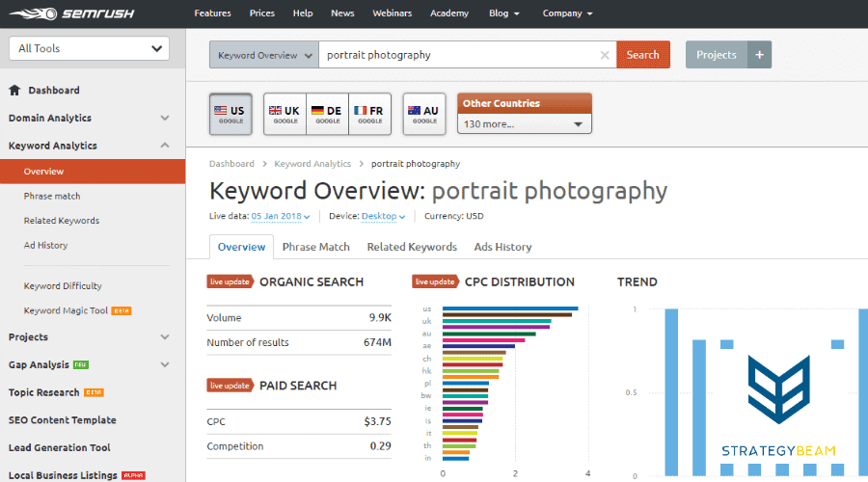
Task: Open Academy in the top navigation
Action: pos(449,13)
